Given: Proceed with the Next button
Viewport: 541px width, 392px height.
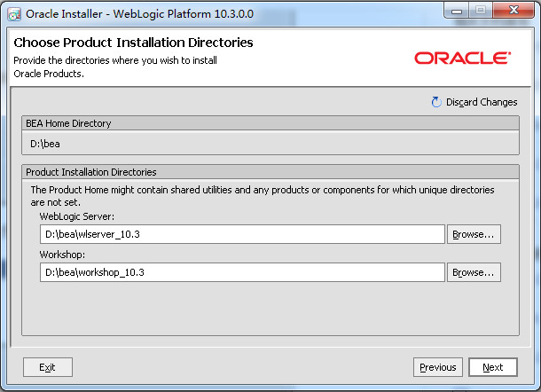Looking at the screenshot, I should 493,367.
